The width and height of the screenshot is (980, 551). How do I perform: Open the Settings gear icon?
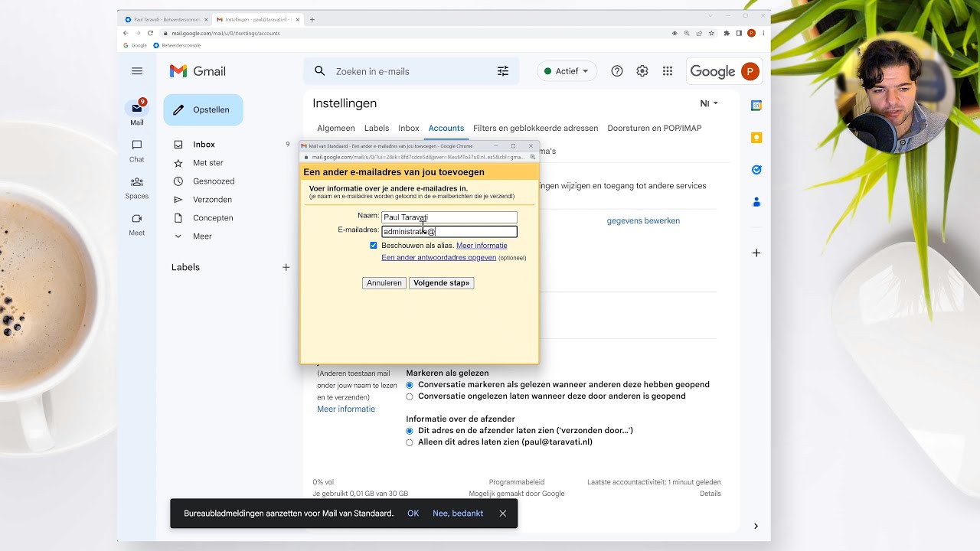[642, 71]
